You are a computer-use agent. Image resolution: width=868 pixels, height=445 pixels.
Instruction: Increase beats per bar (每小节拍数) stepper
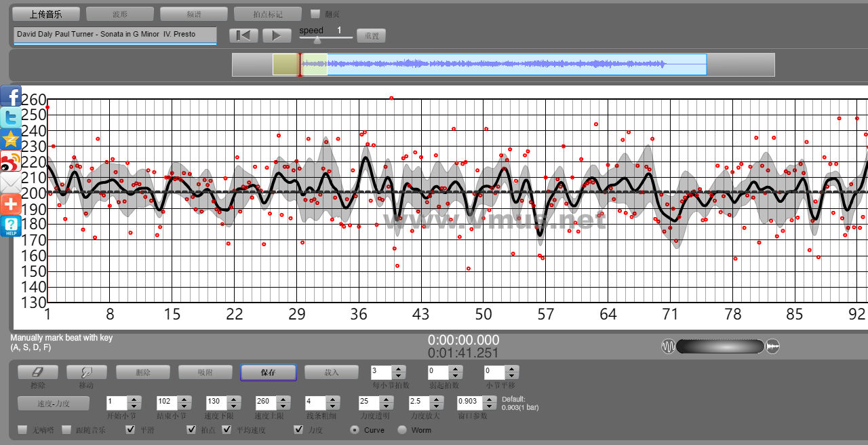tap(399, 368)
